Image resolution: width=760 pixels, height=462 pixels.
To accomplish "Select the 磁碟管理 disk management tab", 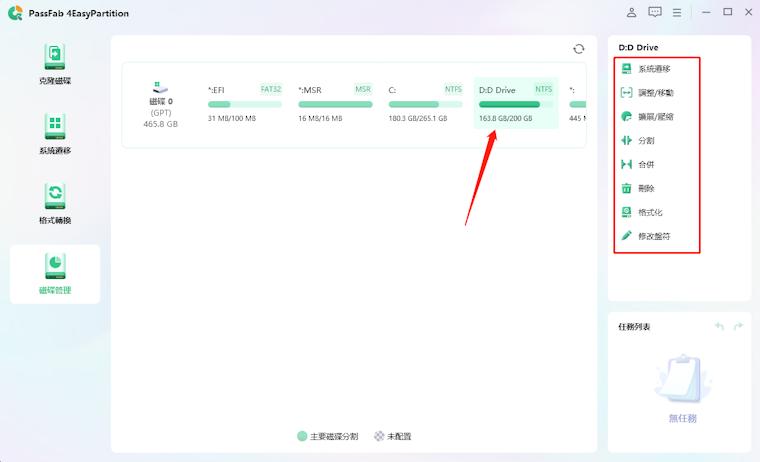I will (x=55, y=274).
